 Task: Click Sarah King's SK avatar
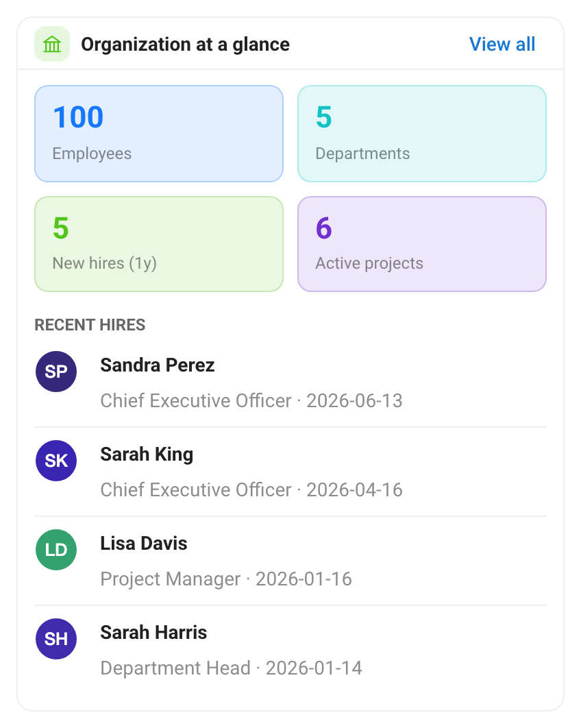[56, 461]
